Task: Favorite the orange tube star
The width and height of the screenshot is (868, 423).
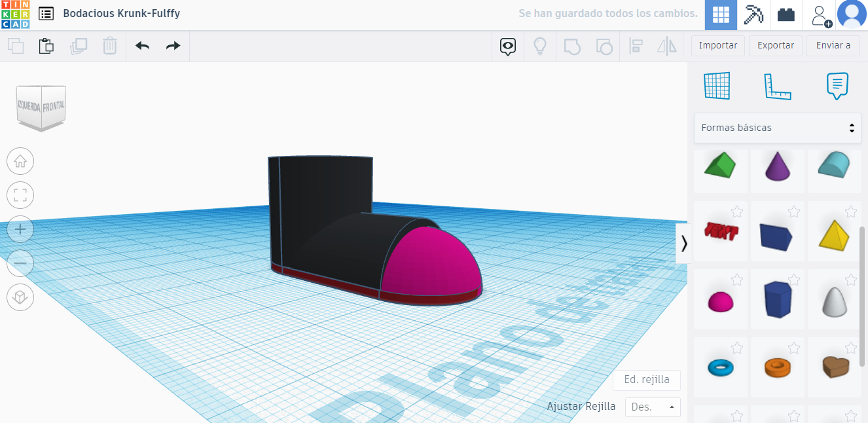Action: coord(794,348)
